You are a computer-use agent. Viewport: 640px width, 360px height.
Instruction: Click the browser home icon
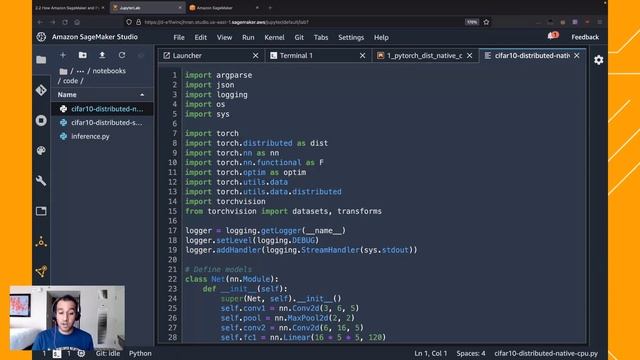[x=77, y=22]
